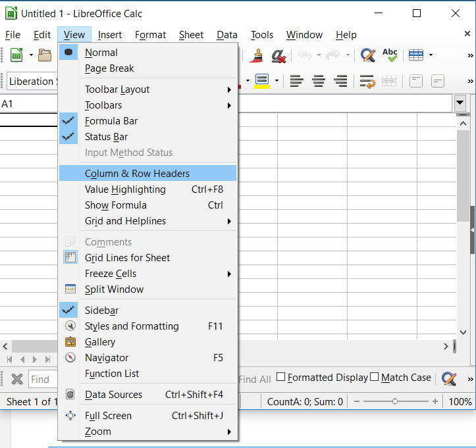Select the Normal view radio option

pyautogui.click(x=147, y=53)
